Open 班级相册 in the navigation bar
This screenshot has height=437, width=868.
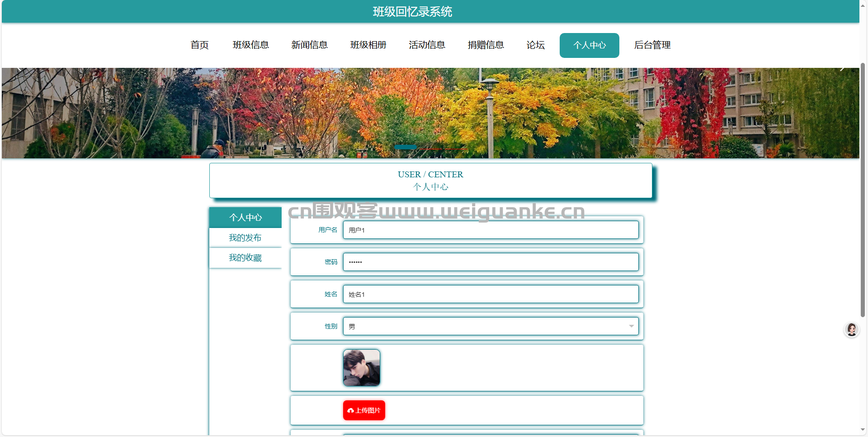368,45
